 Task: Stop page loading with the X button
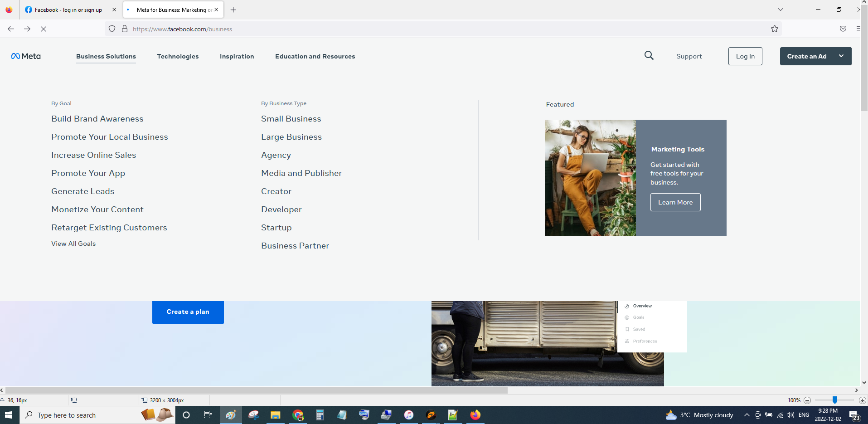pyautogui.click(x=44, y=29)
